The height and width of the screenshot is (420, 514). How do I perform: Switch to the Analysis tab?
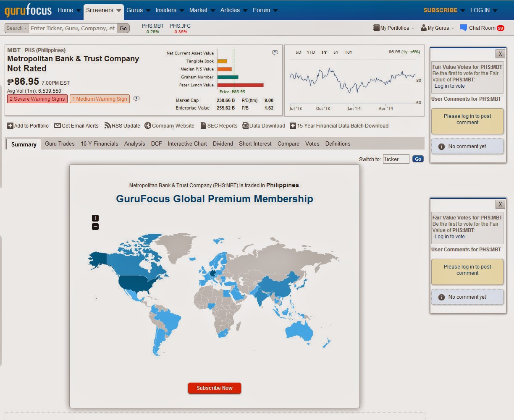(134, 143)
